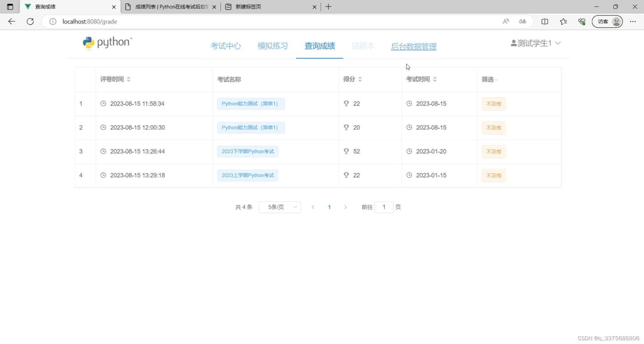
Task: Open the 5条/页 page size dropdown
Action: pyautogui.click(x=280, y=207)
